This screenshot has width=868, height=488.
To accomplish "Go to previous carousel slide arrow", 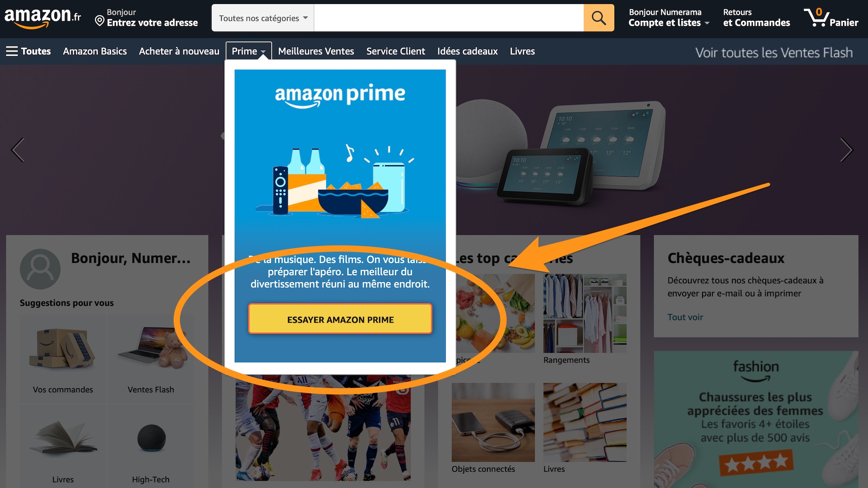I will point(18,150).
